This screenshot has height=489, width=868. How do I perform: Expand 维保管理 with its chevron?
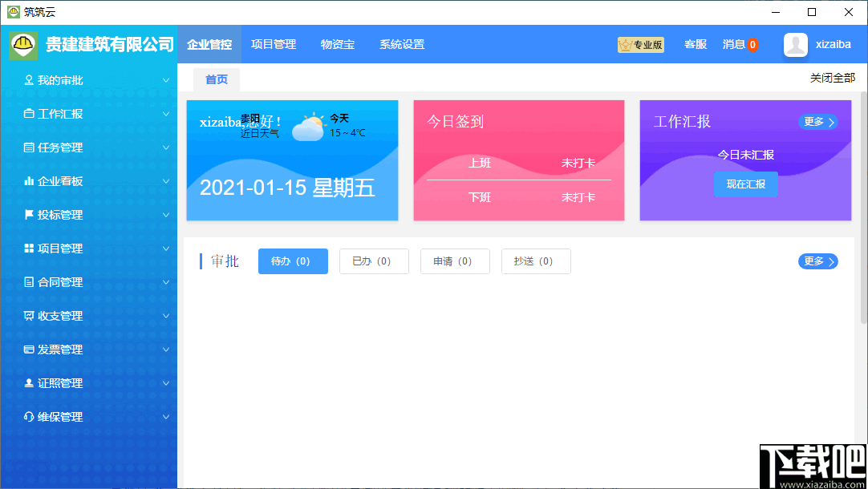tap(165, 417)
